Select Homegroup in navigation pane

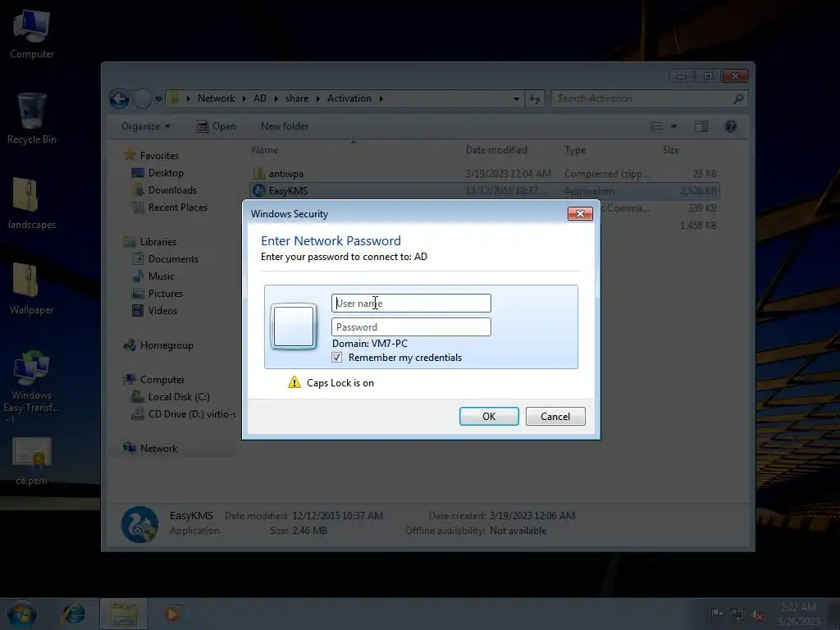(167, 345)
